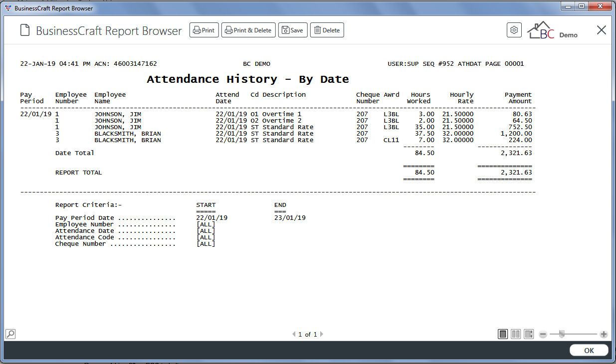616x364 pixels.
Task: Click the 'Cd Description' column header
Action: (x=278, y=95)
